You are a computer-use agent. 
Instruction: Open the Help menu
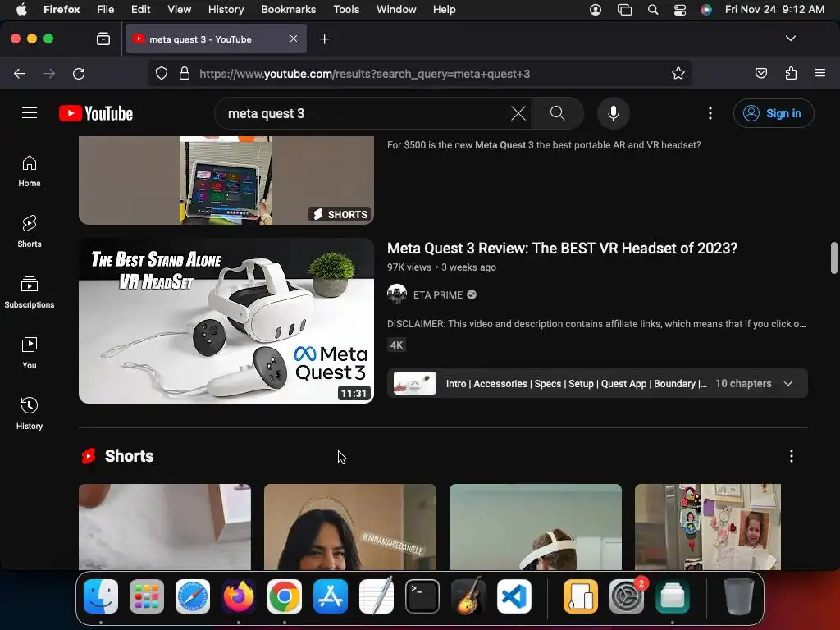tap(444, 9)
